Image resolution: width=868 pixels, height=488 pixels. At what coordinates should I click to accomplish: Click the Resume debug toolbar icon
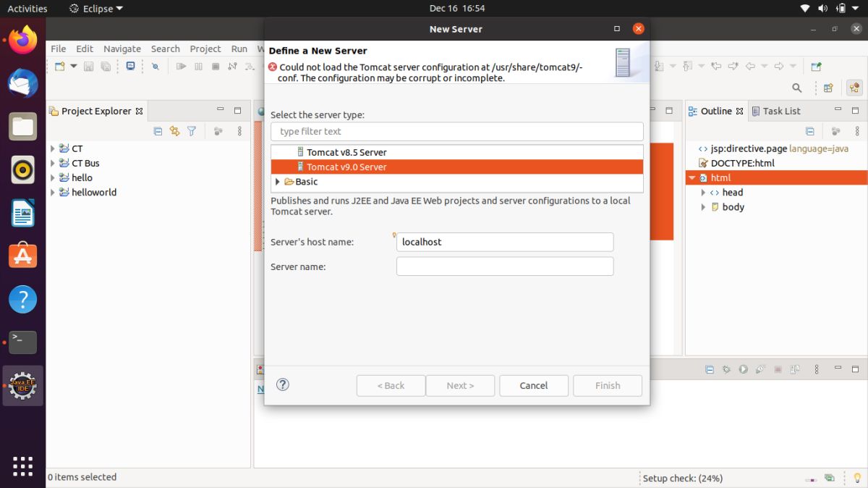pyautogui.click(x=181, y=67)
